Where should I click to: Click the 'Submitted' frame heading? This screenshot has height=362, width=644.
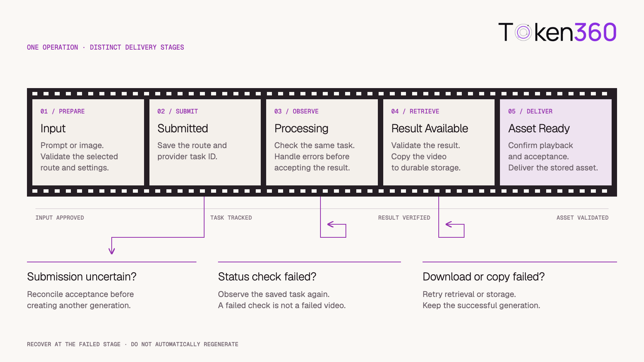pos(183,128)
